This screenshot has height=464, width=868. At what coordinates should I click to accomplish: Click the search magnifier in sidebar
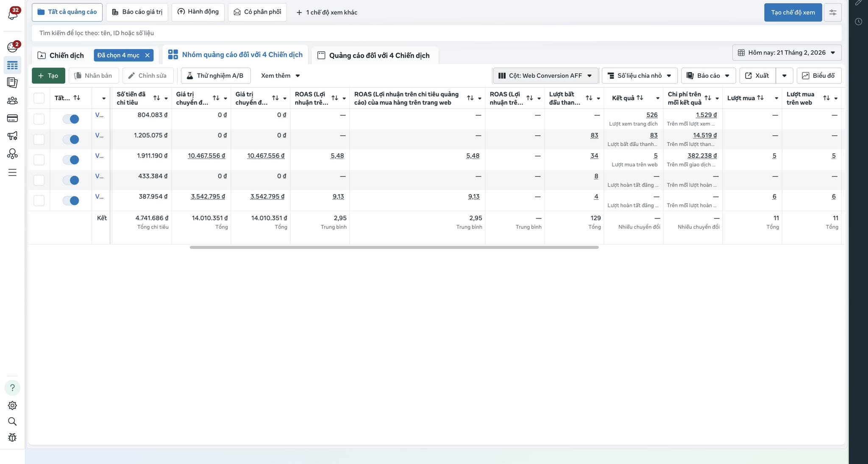coord(12,422)
